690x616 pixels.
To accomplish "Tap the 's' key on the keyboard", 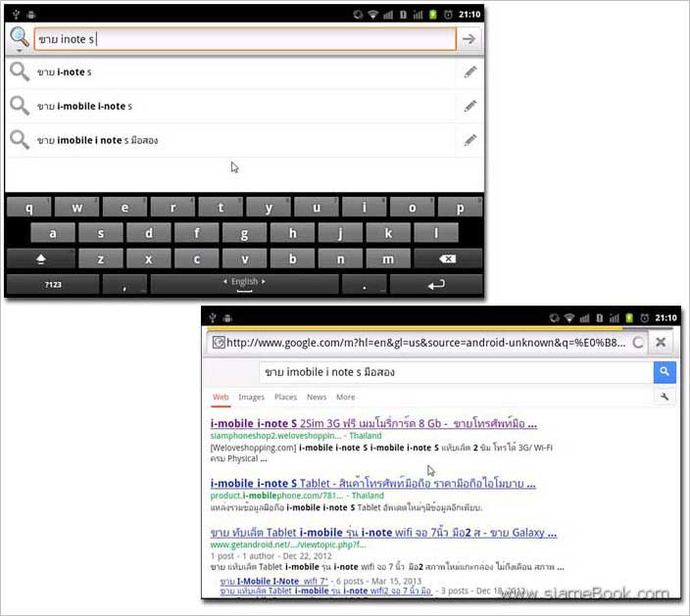I will click(101, 233).
